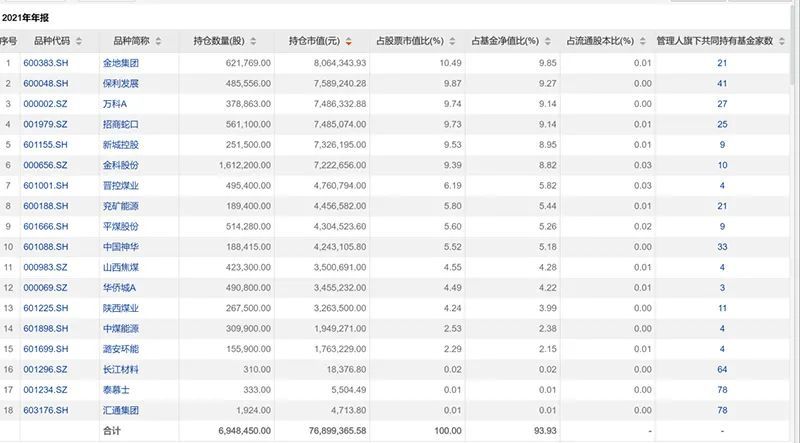
Task: Open stock code 000656.SZ
Action: tap(45, 165)
